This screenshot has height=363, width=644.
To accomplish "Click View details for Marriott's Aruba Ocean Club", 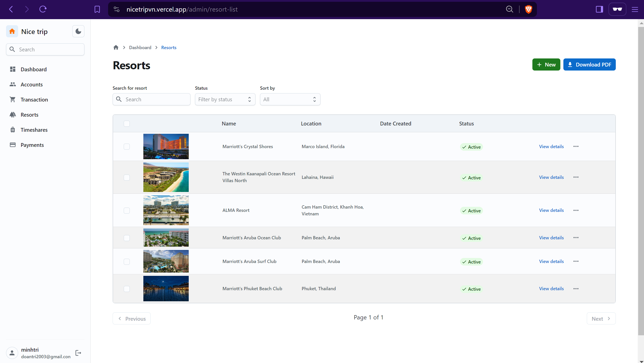I will [x=551, y=238].
